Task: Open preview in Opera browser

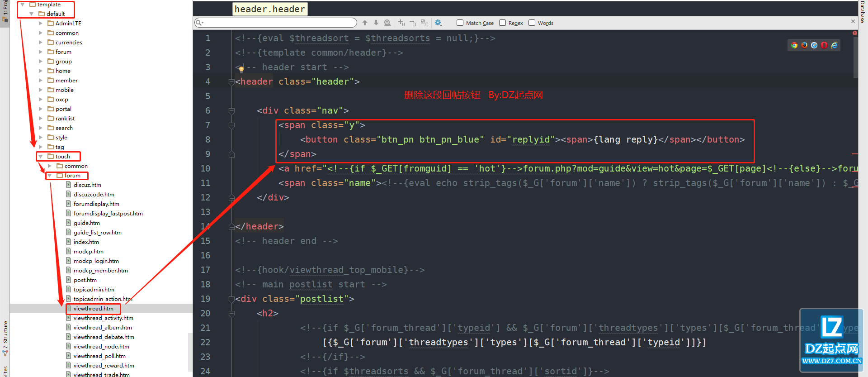Action: click(x=824, y=45)
